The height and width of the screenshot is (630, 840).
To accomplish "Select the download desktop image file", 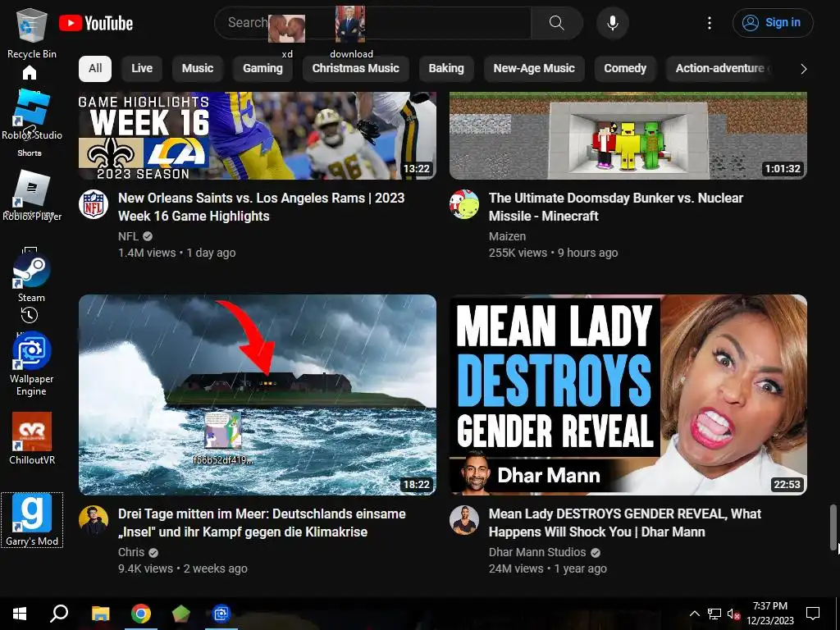I will (x=351, y=32).
